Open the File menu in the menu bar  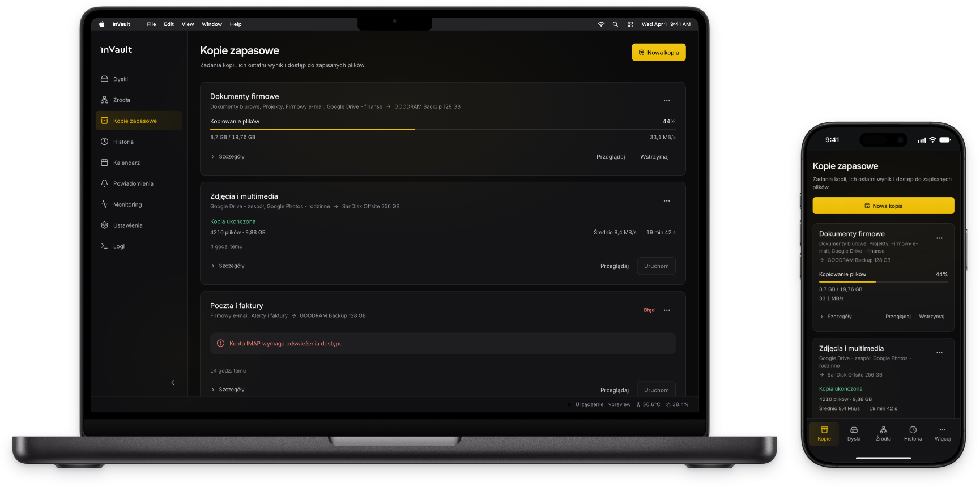tap(151, 24)
